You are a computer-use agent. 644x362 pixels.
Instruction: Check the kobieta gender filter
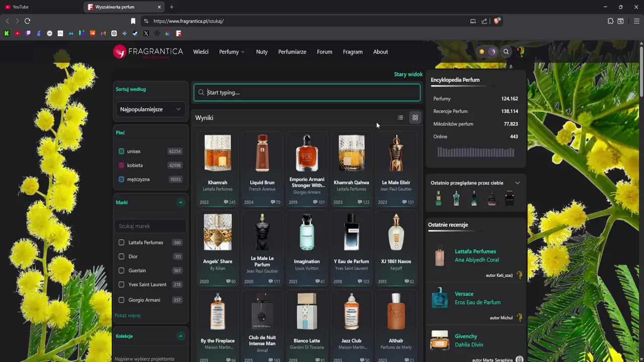point(121,165)
